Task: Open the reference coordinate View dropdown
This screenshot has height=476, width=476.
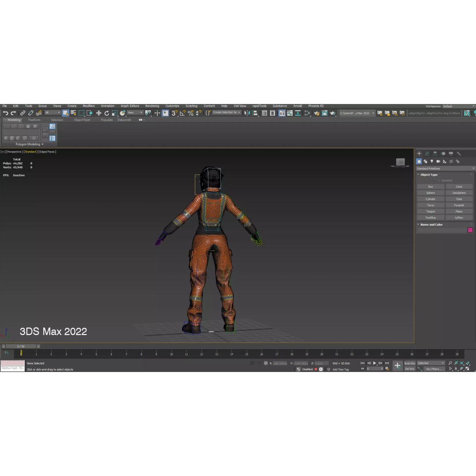Action: click(135, 113)
